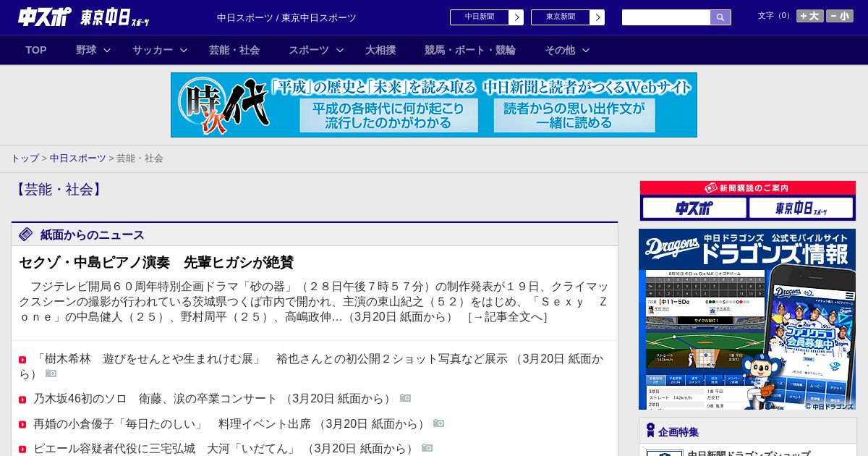Select 大相撲 in navigation bar
Screen dimensions: 868x456
[380, 50]
